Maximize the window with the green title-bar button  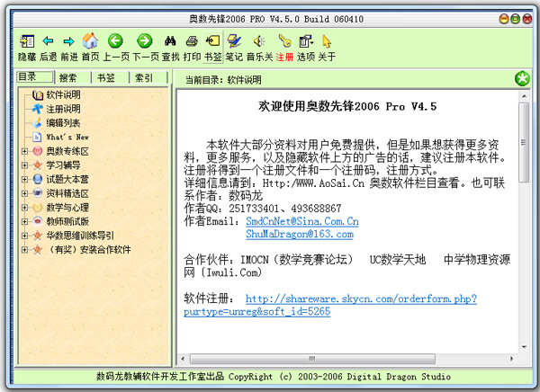(x=516, y=19)
